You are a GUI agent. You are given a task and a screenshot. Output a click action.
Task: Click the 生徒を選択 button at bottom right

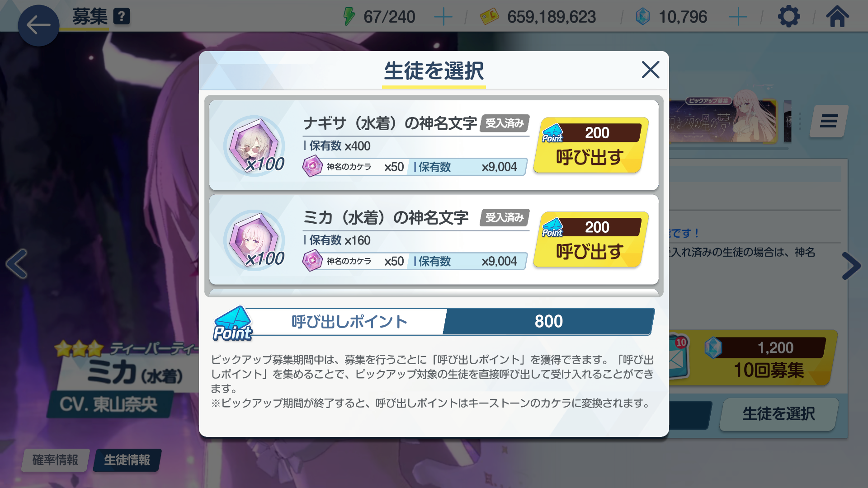[x=778, y=414]
